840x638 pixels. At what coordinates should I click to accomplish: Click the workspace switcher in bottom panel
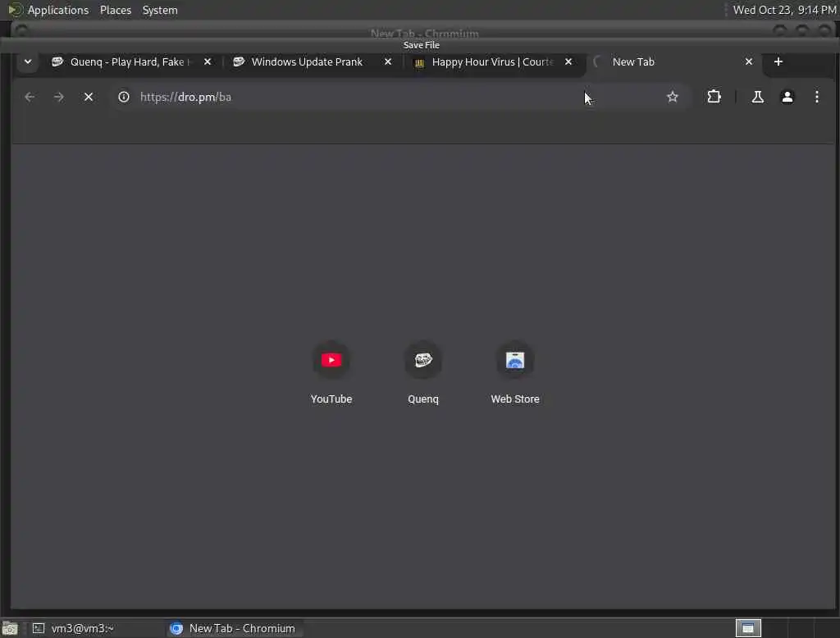(x=748, y=628)
